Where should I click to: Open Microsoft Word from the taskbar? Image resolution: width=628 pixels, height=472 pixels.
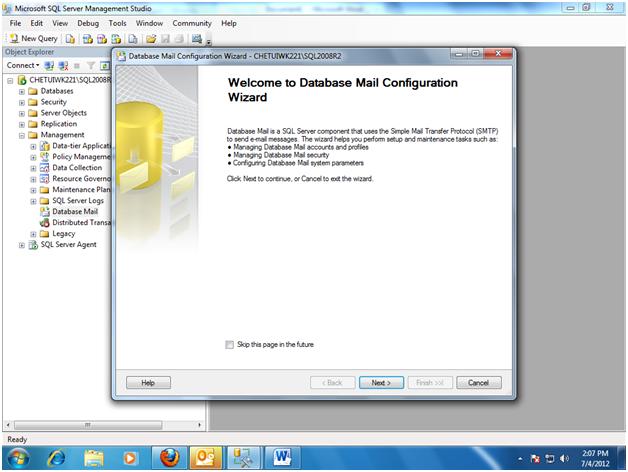[282, 458]
